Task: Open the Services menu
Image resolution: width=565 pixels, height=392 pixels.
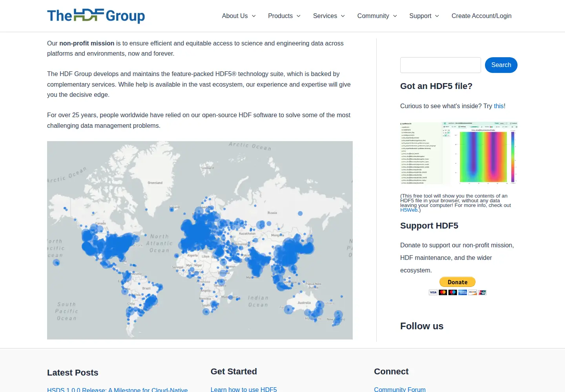Action: [325, 16]
